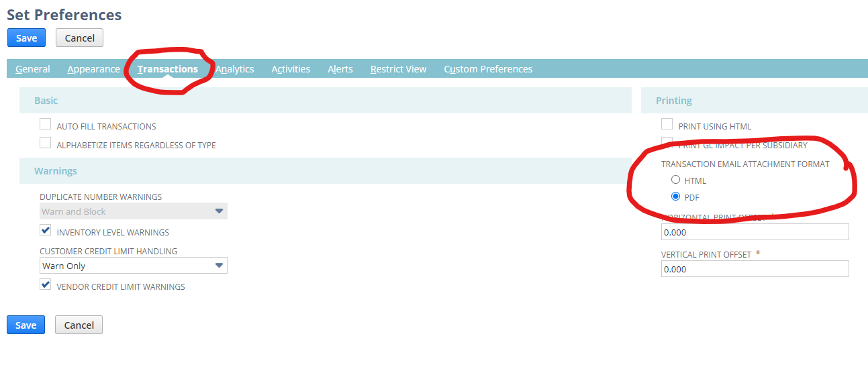Open the Restrict View tab
This screenshot has width=868, height=371.
399,69
